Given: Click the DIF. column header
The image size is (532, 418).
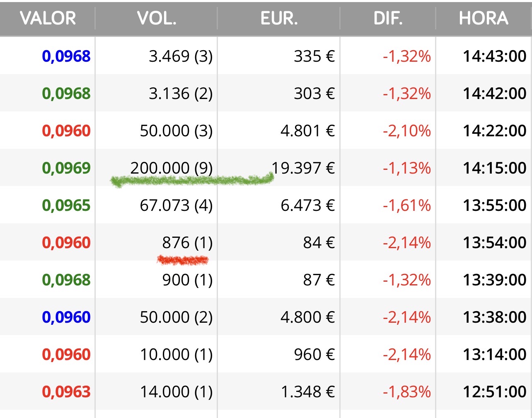Looking at the screenshot, I should (x=388, y=18).
